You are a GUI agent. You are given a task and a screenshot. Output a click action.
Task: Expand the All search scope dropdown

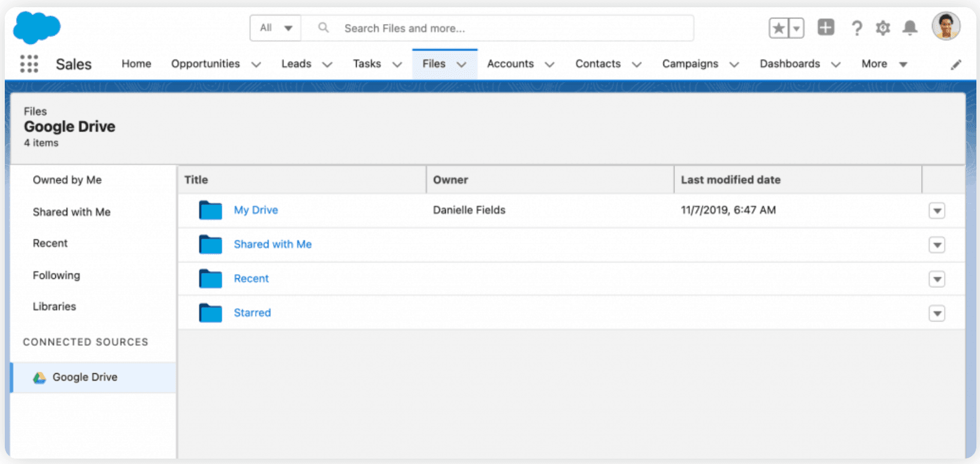(x=276, y=28)
